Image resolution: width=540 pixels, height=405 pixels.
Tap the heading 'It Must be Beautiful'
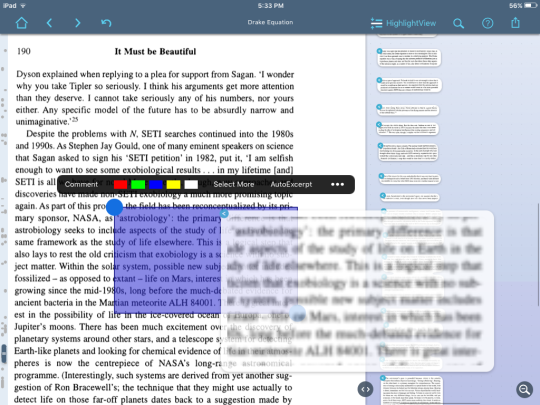coord(155,51)
